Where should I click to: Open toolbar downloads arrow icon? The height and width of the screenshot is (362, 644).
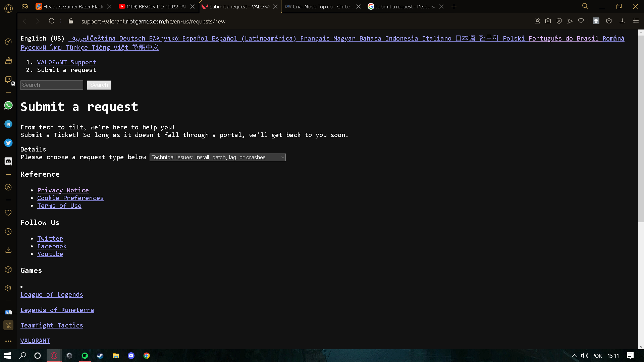click(x=622, y=21)
